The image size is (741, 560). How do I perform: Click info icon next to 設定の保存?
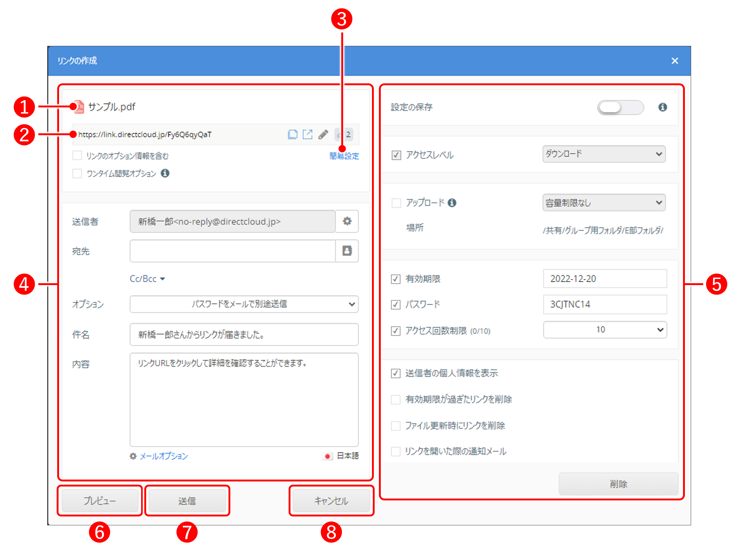click(x=662, y=107)
